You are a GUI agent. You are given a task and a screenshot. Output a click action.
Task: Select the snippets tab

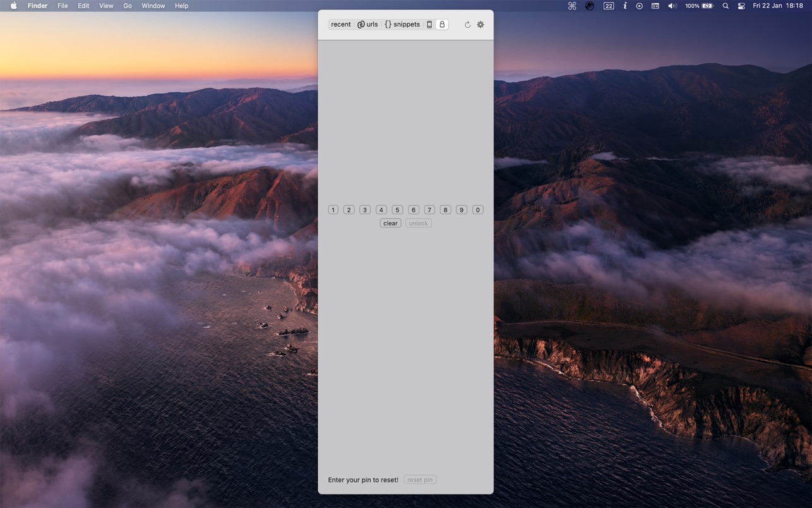click(x=402, y=25)
